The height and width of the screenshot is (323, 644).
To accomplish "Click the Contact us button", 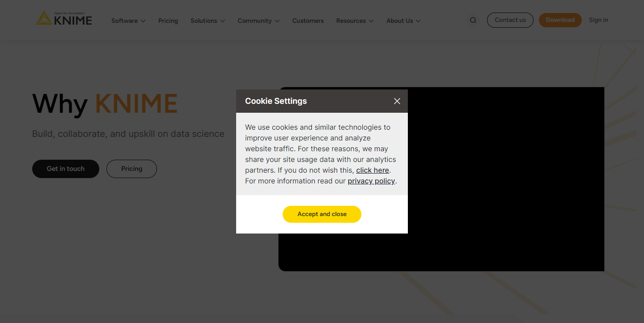I will coord(510,20).
